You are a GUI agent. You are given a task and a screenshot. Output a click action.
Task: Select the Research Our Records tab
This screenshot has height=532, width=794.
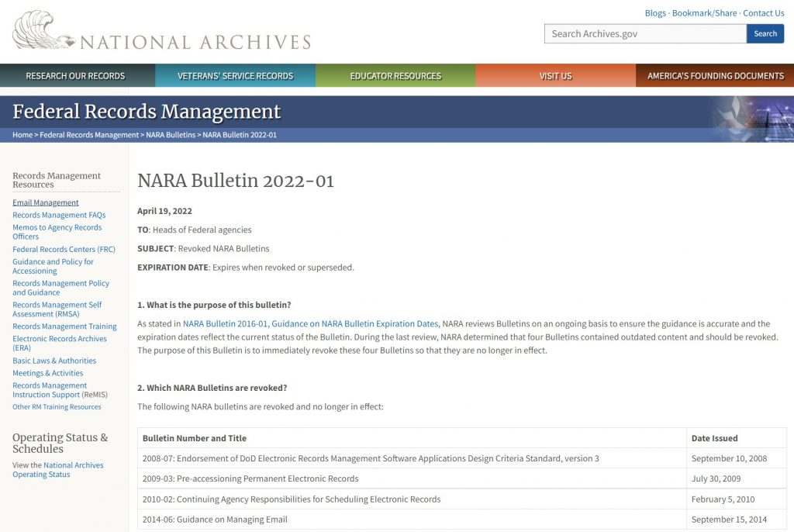coord(75,76)
